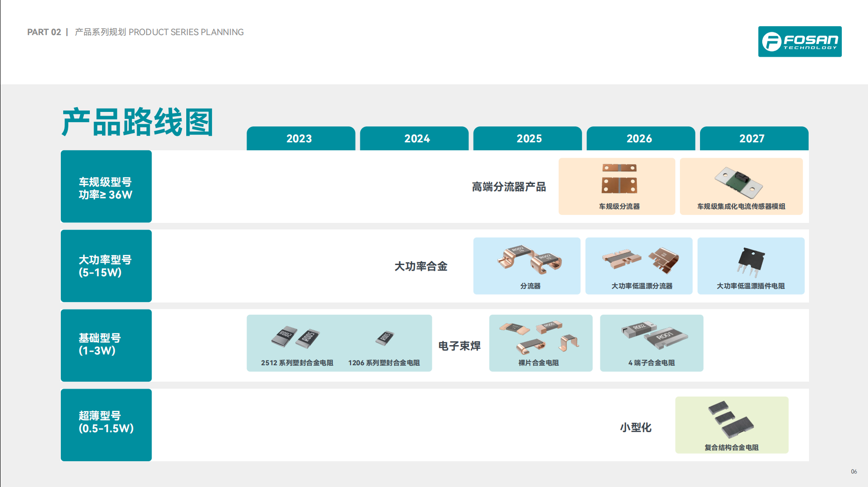Screen dimensions: 868x487
Task: Click the 车规级分流器 product image
Action: 619,179
